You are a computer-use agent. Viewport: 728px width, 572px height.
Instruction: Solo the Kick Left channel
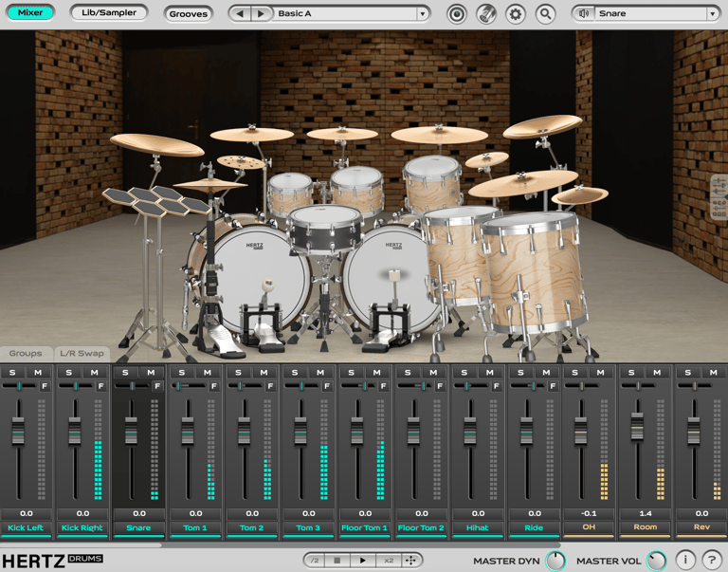point(12,373)
